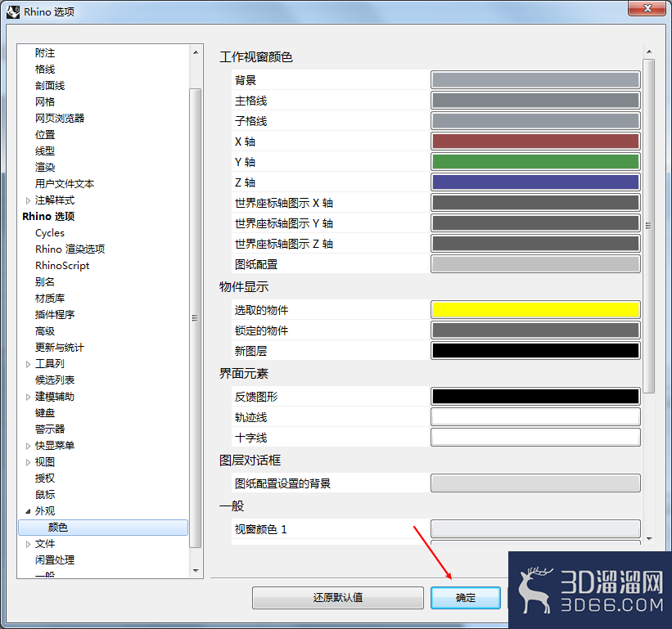Expand the 注解样式 tree node
This screenshot has height=629, width=672.
tap(28, 200)
